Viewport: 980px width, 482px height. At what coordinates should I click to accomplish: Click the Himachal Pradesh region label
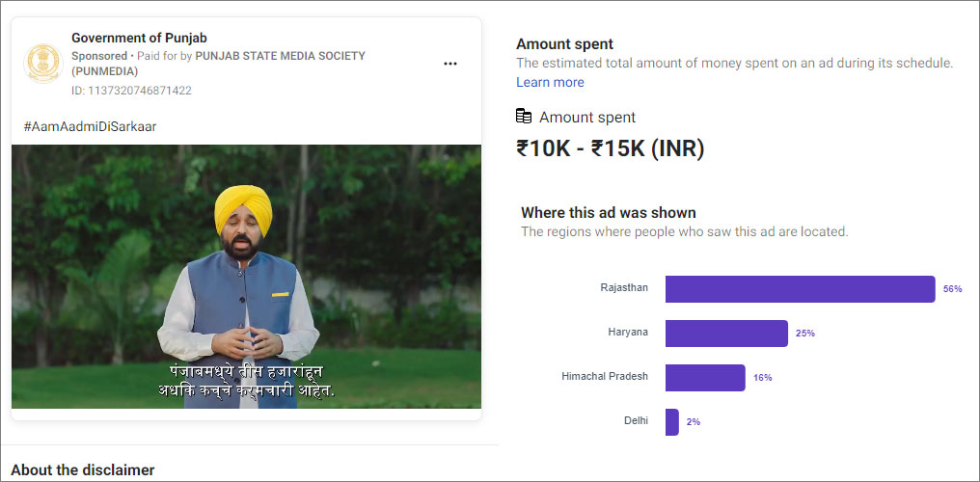[x=605, y=376]
